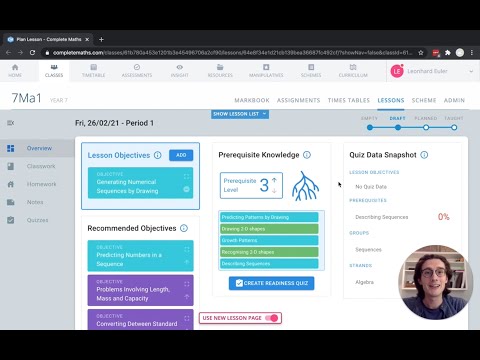Switch to Admin tab

click(454, 100)
